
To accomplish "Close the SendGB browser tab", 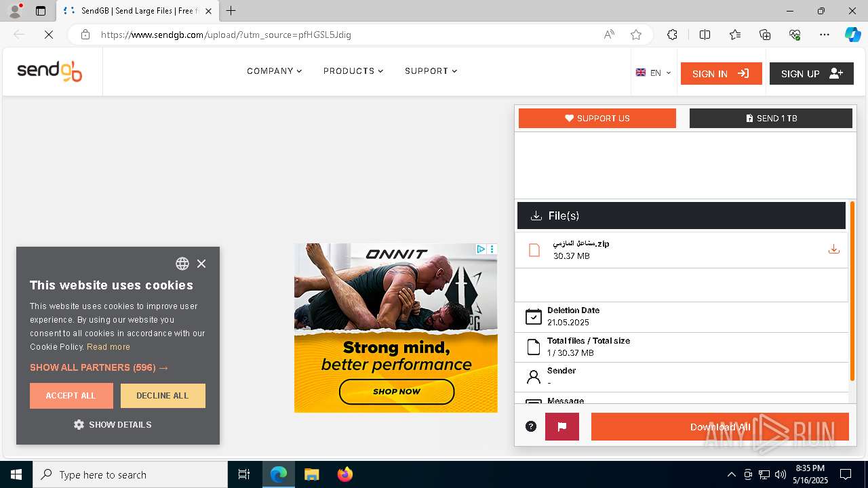I will (x=209, y=11).
